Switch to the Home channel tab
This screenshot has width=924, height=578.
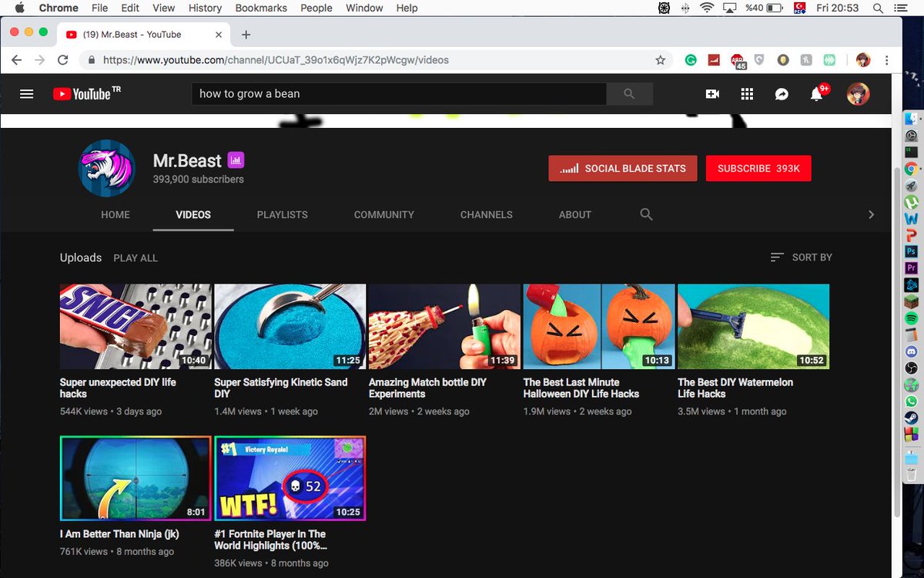pyautogui.click(x=115, y=215)
